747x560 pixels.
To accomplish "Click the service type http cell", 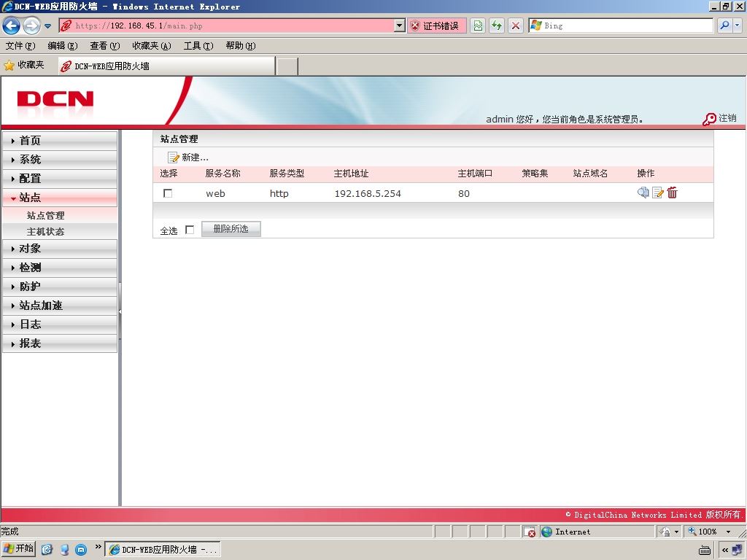I will point(279,193).
